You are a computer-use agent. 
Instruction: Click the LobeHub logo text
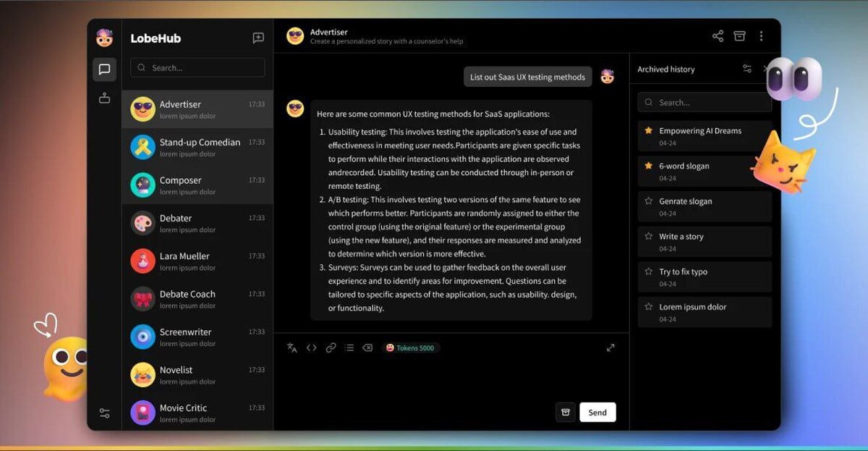click(156, 38)
